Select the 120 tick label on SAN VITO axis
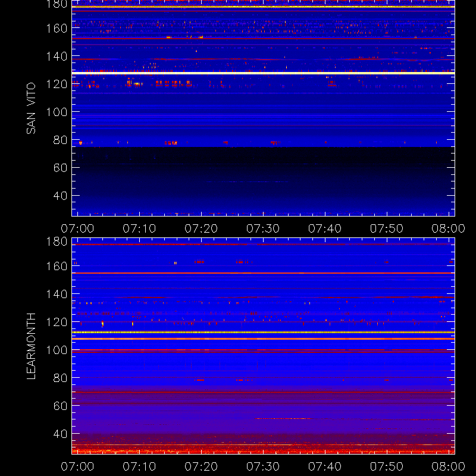Image resolution: width=476 pixels, height=476 pixels. pos(57,84)
